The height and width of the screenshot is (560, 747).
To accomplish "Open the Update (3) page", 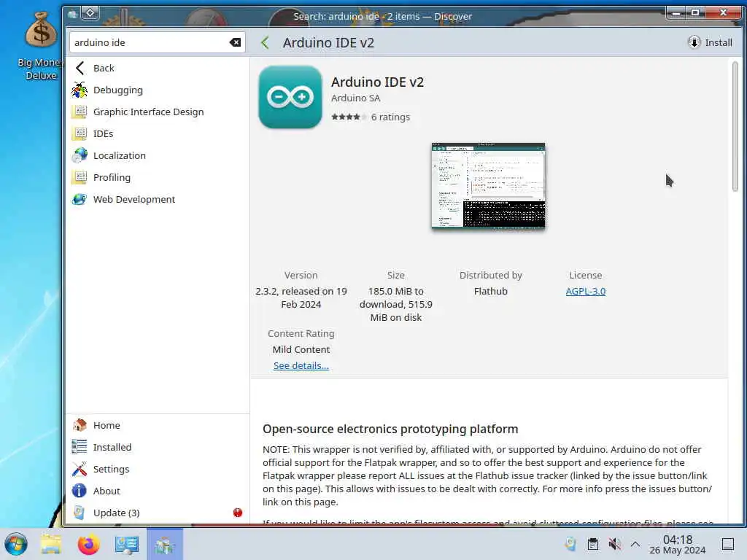I will point(158,513).
